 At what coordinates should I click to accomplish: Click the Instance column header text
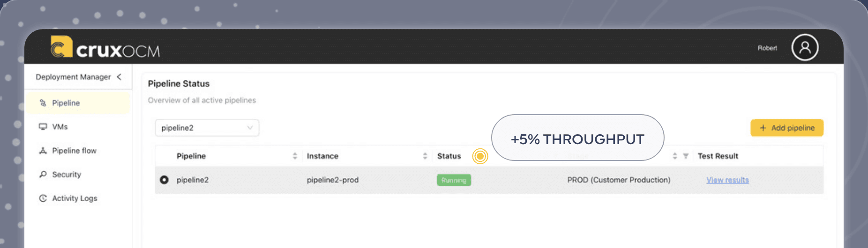point(322,156)
